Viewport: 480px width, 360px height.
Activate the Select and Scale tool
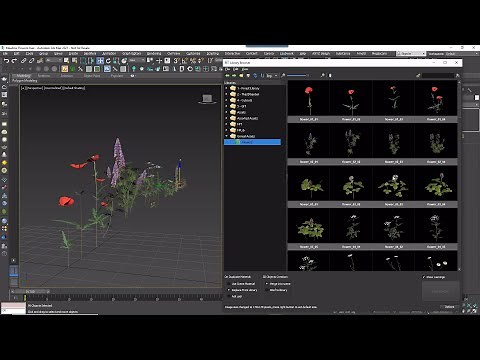tap(116, 61)
